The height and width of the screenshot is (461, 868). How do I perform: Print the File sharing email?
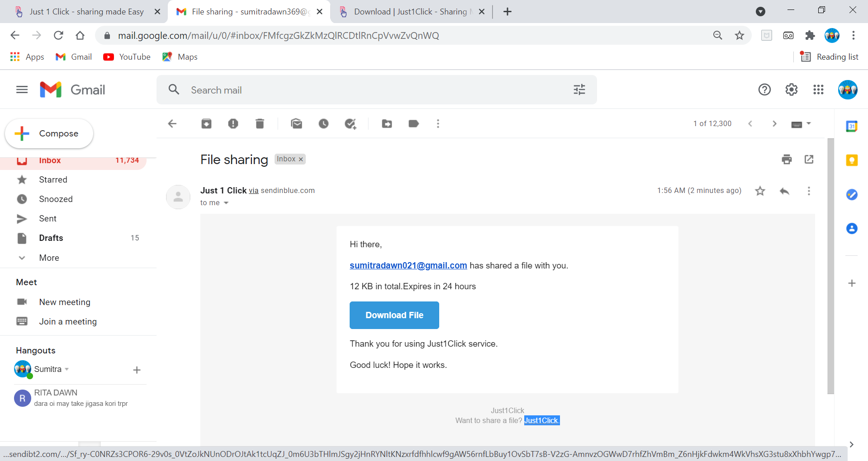[x=787, y=159]
